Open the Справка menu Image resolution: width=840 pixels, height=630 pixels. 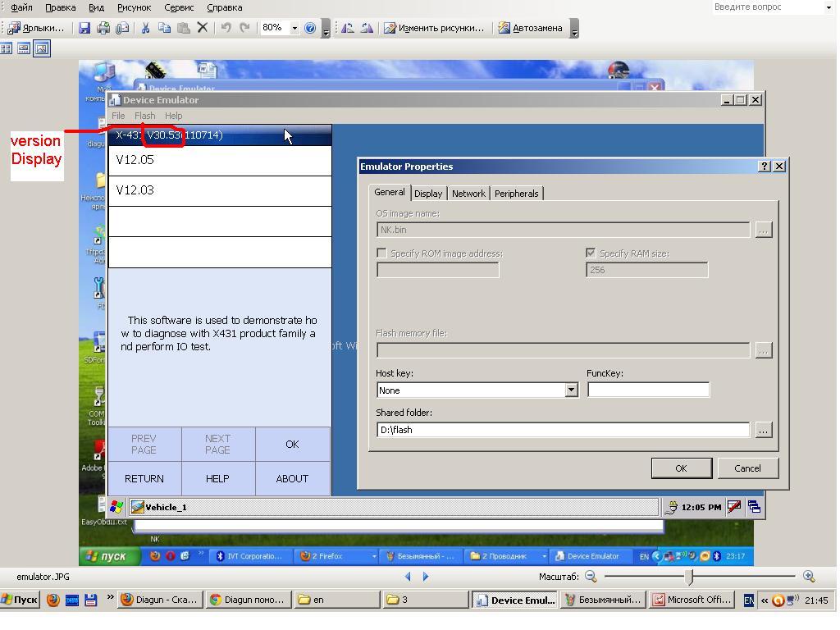tap(225, 7)
